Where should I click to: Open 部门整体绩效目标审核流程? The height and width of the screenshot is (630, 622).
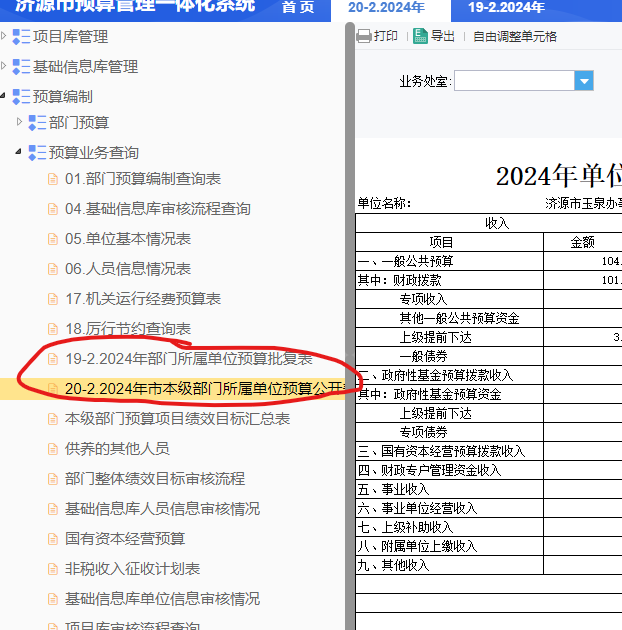pyautogui.click(x=155, y=479)
